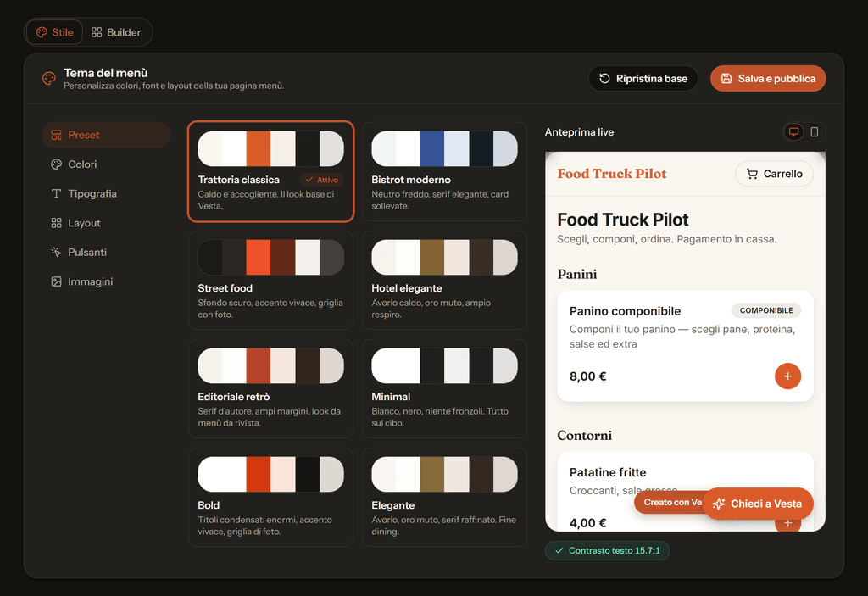The image size is (868, 596).
Task: Apply the Elegante preset name
Action: [x=393, y=506]
